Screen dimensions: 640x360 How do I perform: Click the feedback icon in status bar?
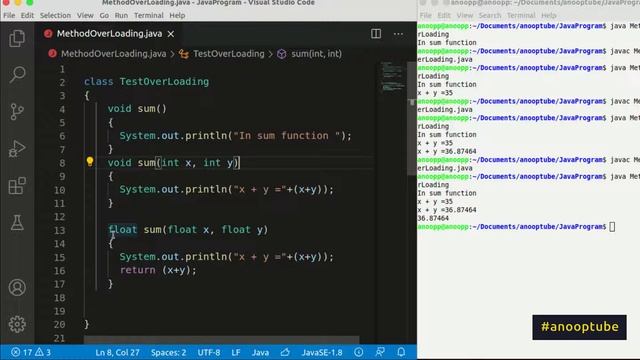(x=380, y=352)
